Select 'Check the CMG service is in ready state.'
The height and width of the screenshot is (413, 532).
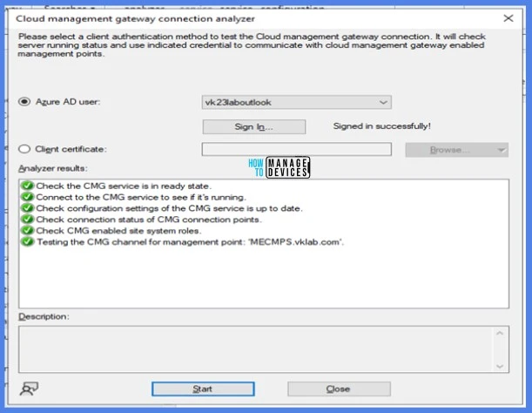pyautogui.click(x=124, y=186)
